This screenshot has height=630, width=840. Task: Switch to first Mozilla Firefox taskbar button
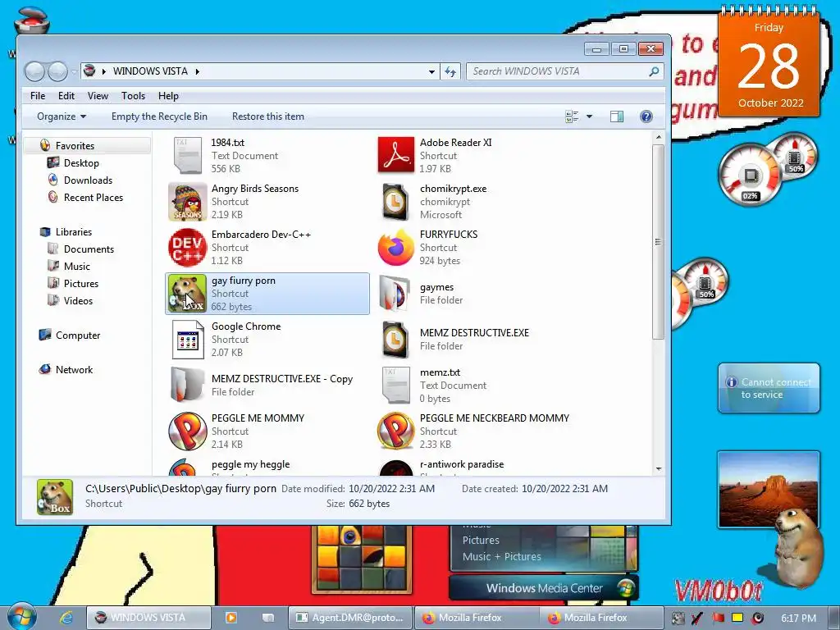coord(477,618)
